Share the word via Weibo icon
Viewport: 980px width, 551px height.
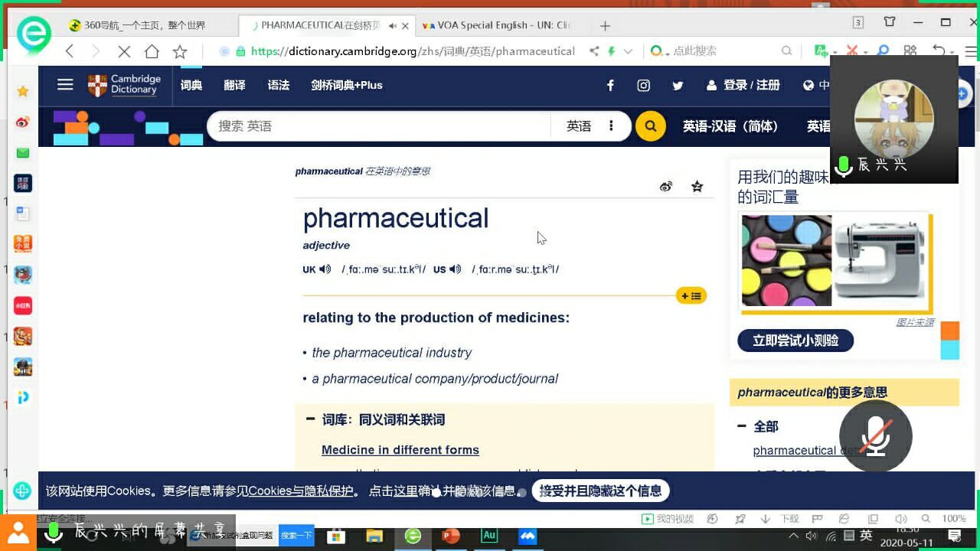click(x=666, y=187)
